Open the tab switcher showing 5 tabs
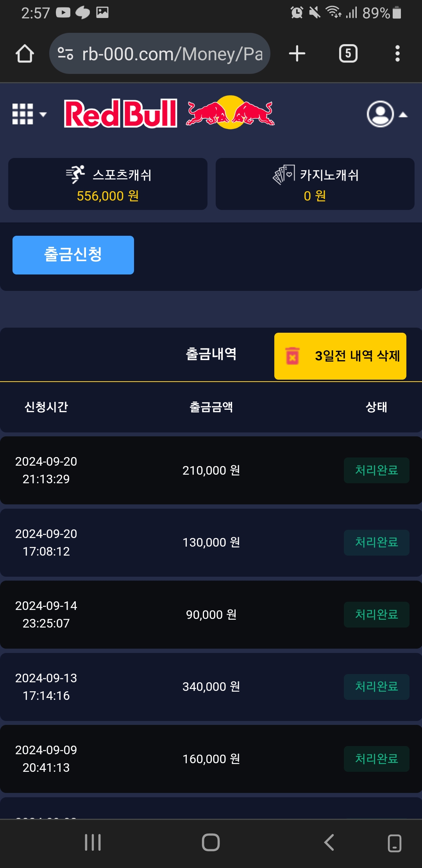 pos(348,54)
